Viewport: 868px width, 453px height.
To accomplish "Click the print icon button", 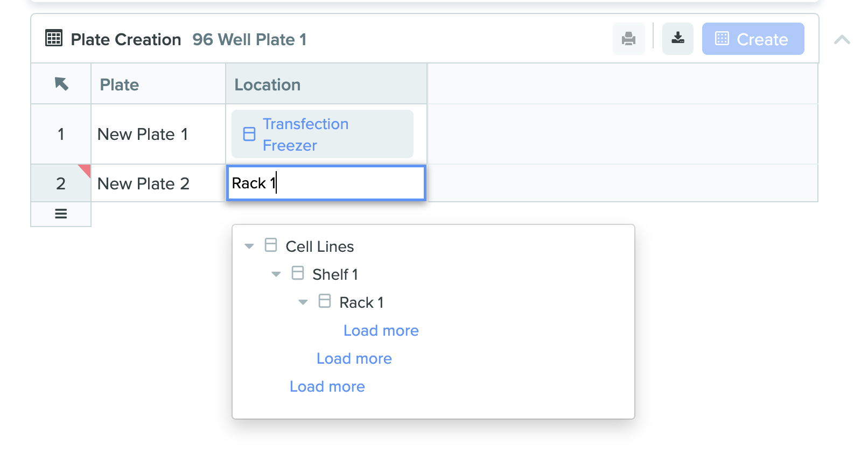I will (x=628, y=39).
